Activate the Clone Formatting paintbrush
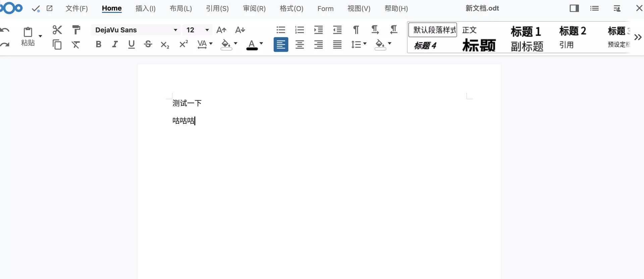644x279 pixels. (x=76, y=30)
